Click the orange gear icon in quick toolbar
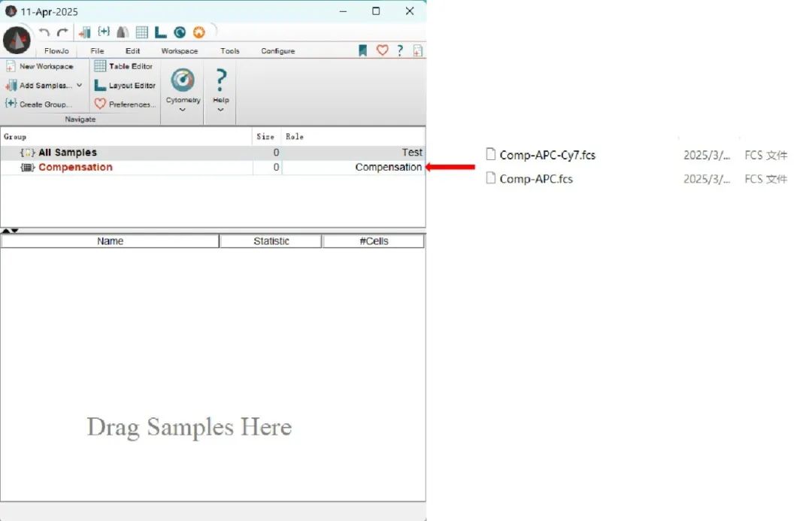 point(198,32)
